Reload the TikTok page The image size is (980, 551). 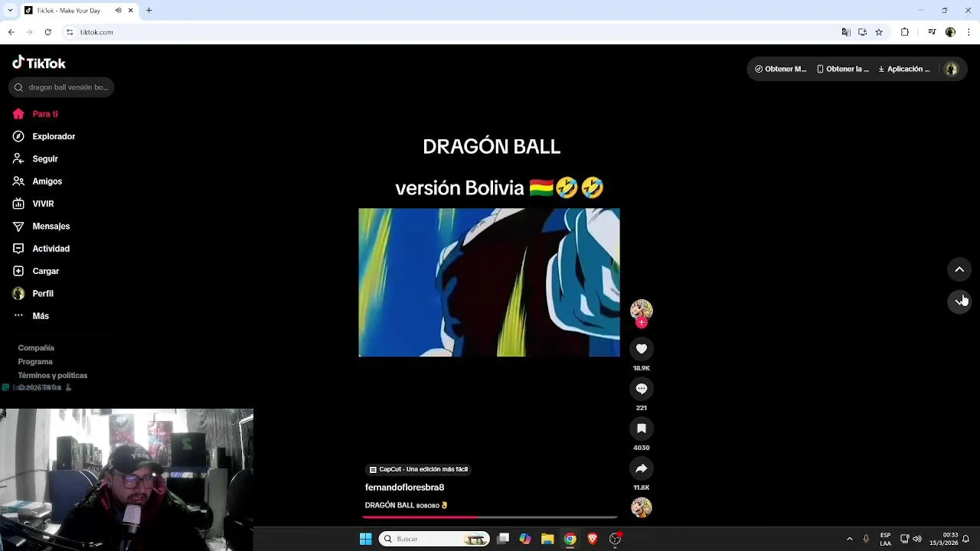point(47,32)
